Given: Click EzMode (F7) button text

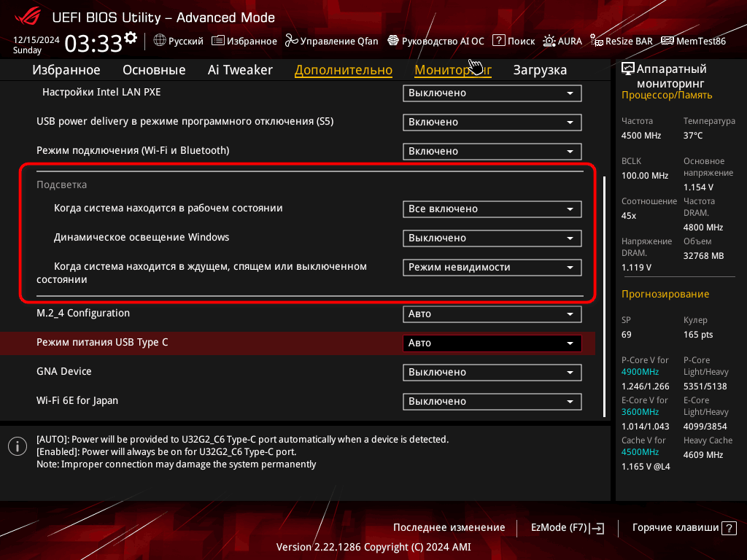Looking at the screenshot, I should (x=559, y=528).
